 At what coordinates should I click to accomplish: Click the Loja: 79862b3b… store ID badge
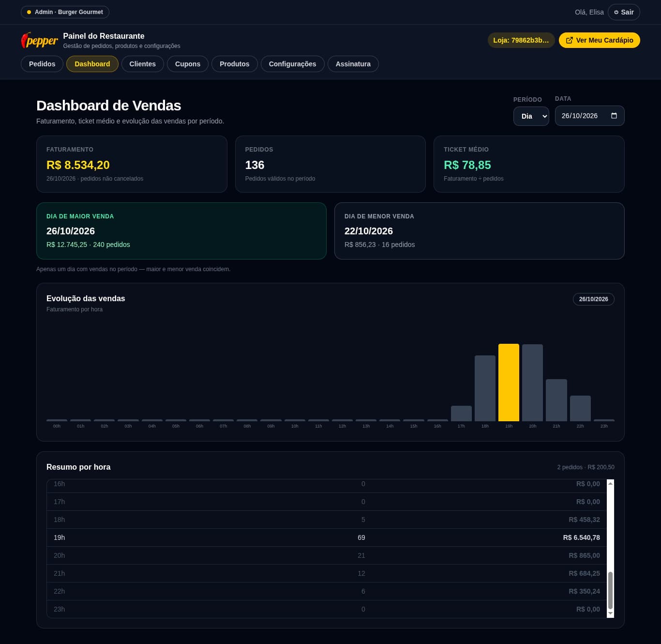click(521, 40)
